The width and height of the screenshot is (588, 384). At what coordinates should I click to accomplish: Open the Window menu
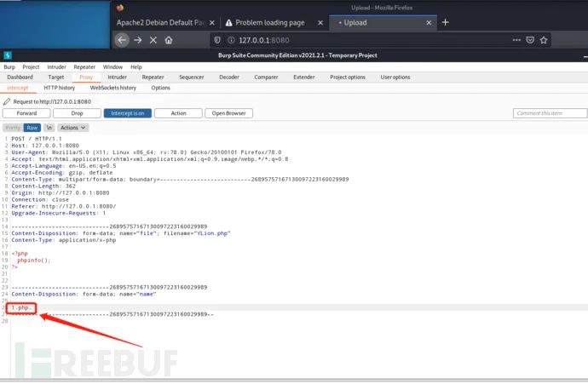(x=112, y=67)
